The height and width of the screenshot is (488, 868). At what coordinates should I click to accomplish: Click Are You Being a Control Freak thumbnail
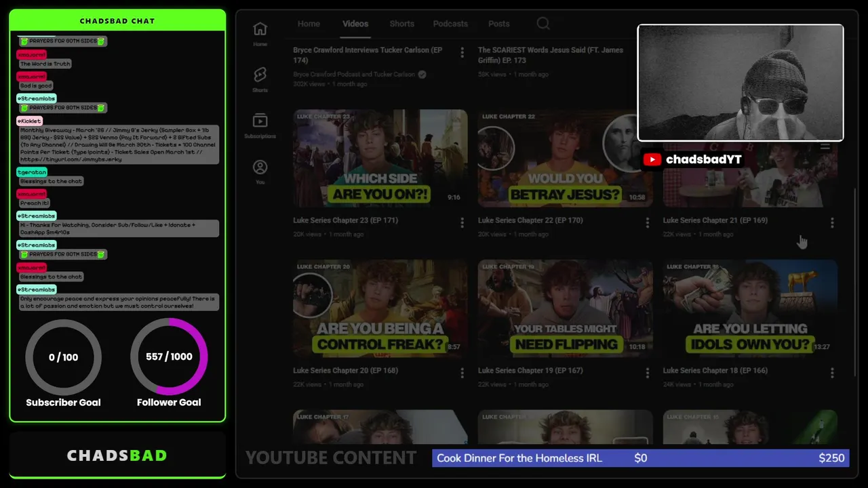pyautogui.click(x=380, y=308)
